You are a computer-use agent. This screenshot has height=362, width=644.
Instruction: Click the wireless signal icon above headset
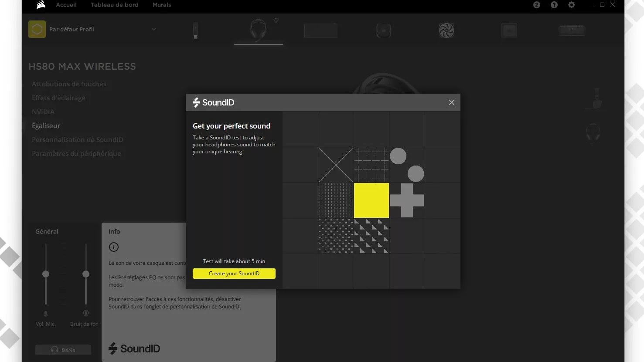[276, 20]
